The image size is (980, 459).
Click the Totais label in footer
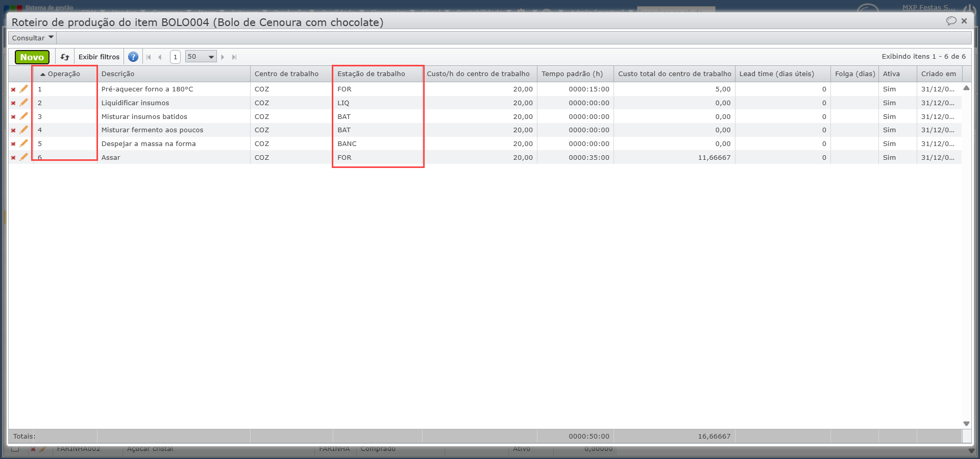point(24,437)
